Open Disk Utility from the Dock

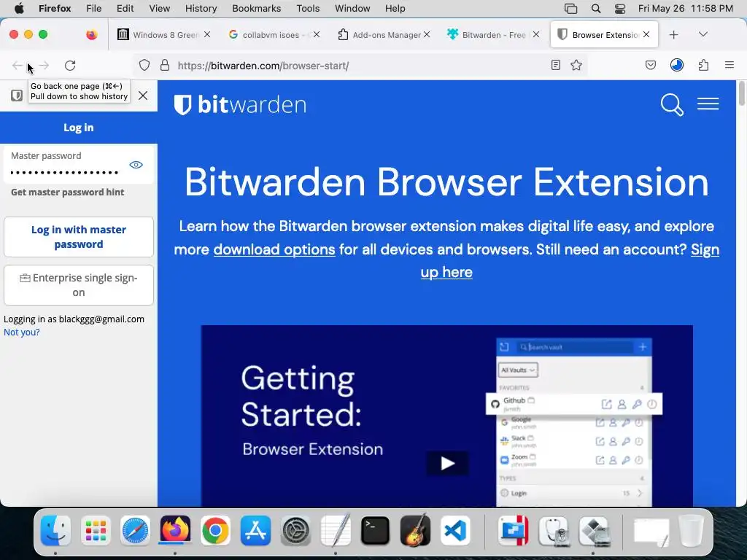[553, 531]
